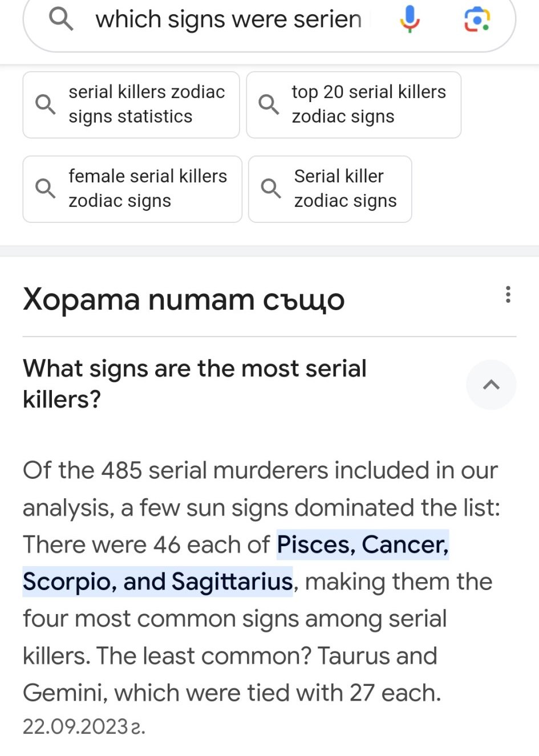Click the 'Хората питат също' heading

[184, 299]
